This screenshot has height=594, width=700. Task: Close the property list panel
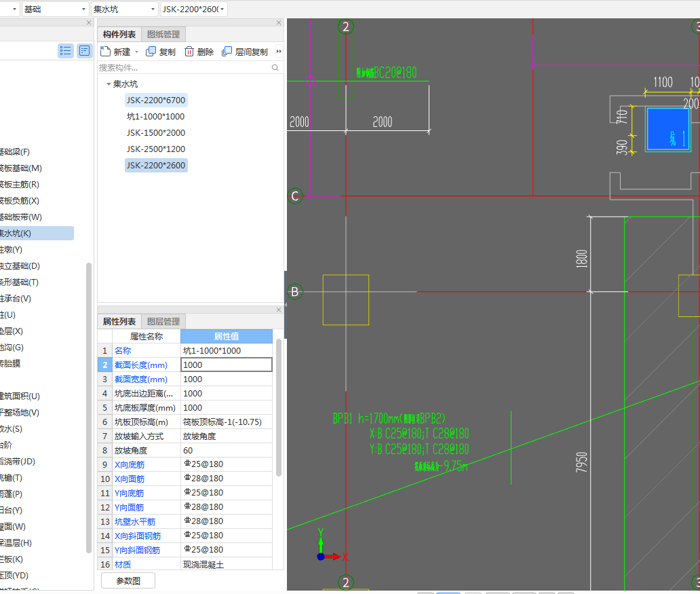(279, 310)
